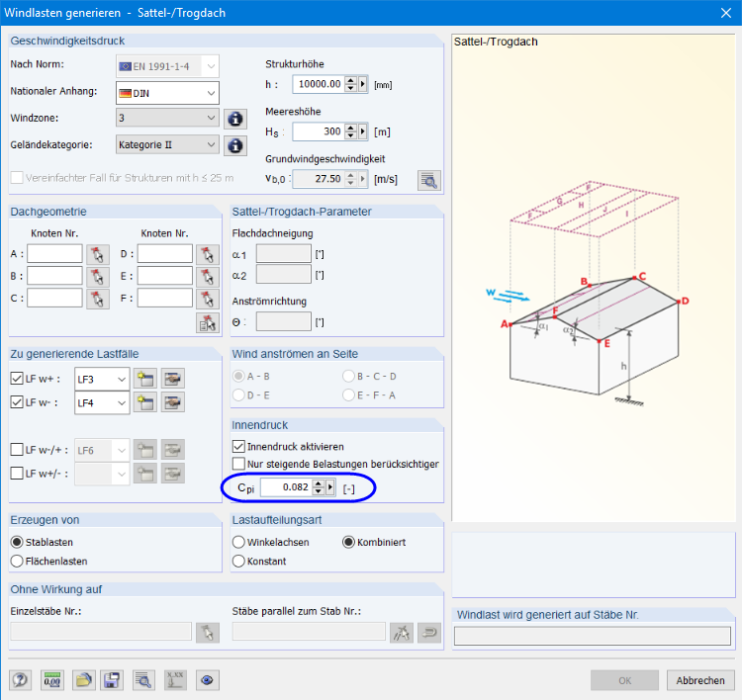The image size is (742, 700).
Task: Open Windzone dropdown
Action: point(167,118)
